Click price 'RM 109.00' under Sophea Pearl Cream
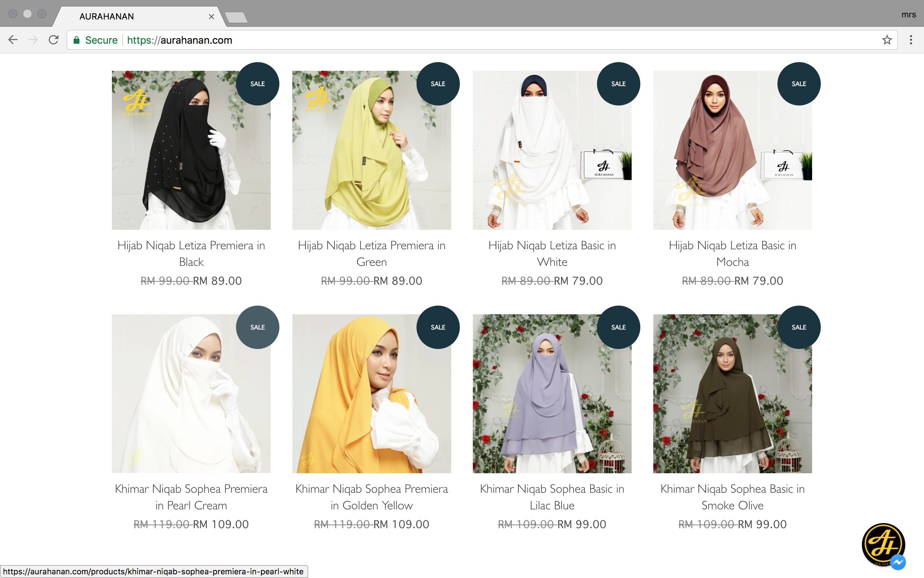 (x=221, y=525)
